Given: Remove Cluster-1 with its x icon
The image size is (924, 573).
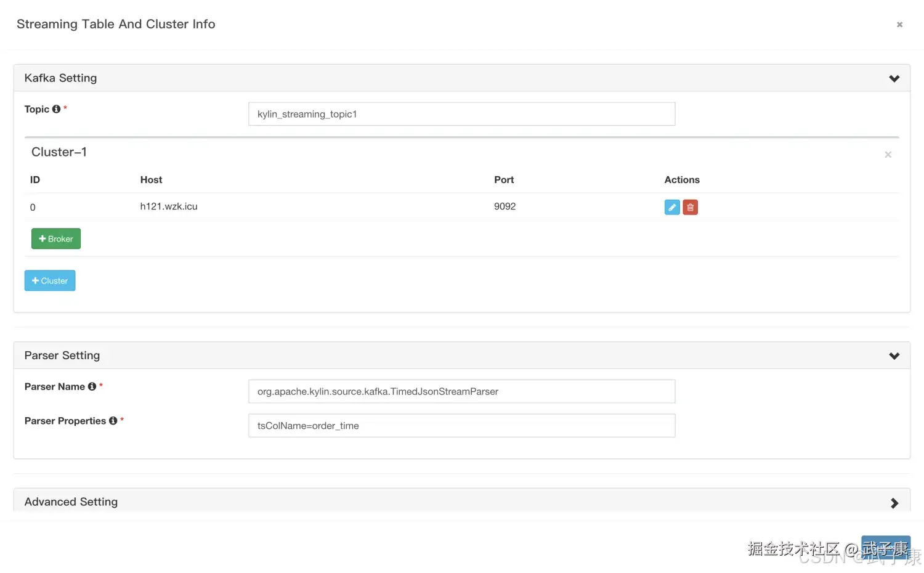Looking at the screenshot, I should coord(888,155).
